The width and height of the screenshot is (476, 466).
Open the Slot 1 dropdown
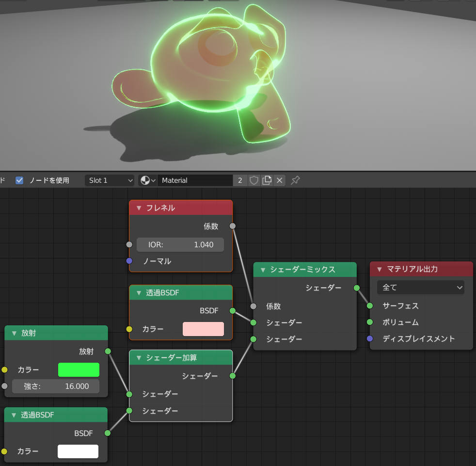[109, 180]
